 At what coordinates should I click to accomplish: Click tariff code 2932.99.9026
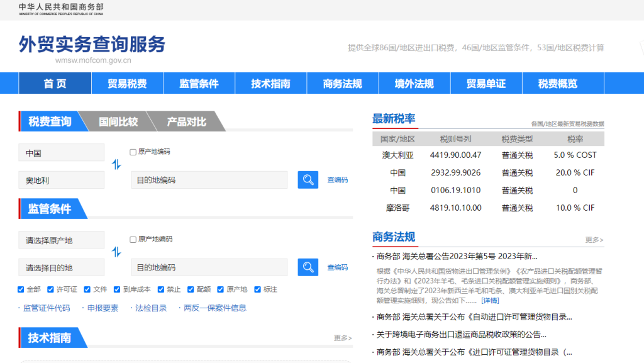tap(455, 173)
